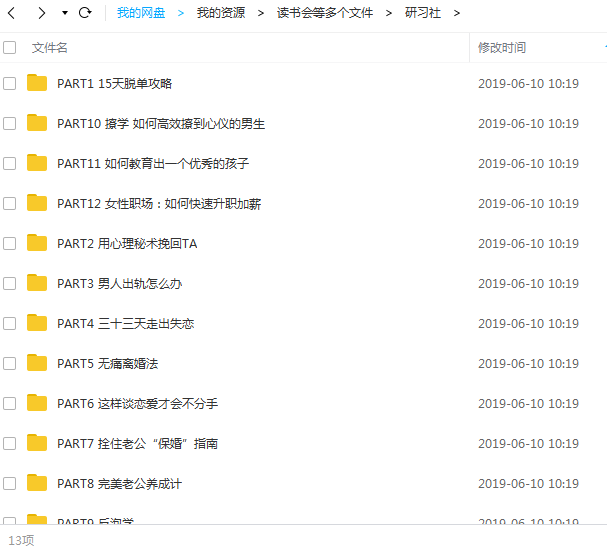Open the PART1 15天脱单攻略 folder icon
The height and width of the screenshot is (551, 607).
click(x=37, y=83)
